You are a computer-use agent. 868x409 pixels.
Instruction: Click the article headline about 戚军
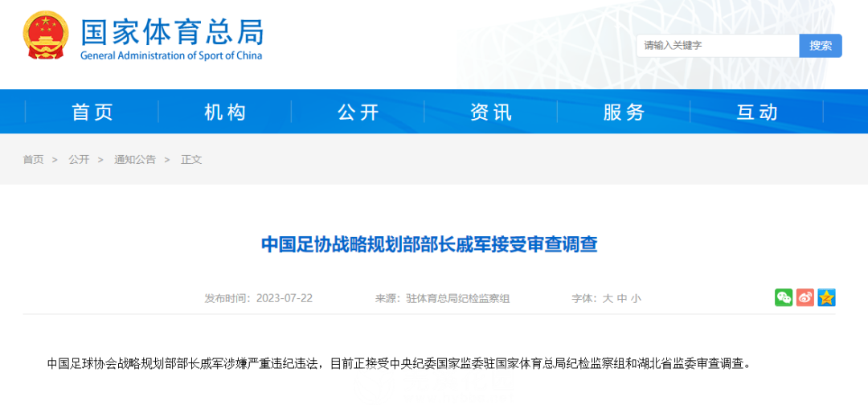(429, 244)
